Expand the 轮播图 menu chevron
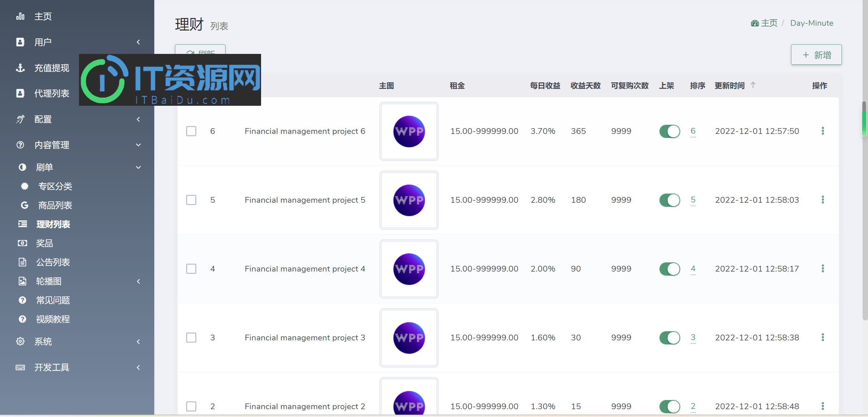 (138, 281)
